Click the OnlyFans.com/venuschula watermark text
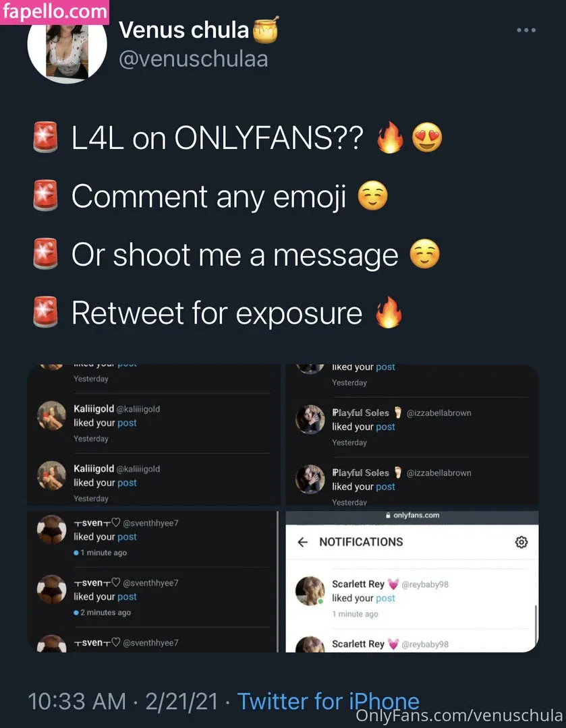Image resolution: width=566 pixels, height=728 pixels. point(459,715)
